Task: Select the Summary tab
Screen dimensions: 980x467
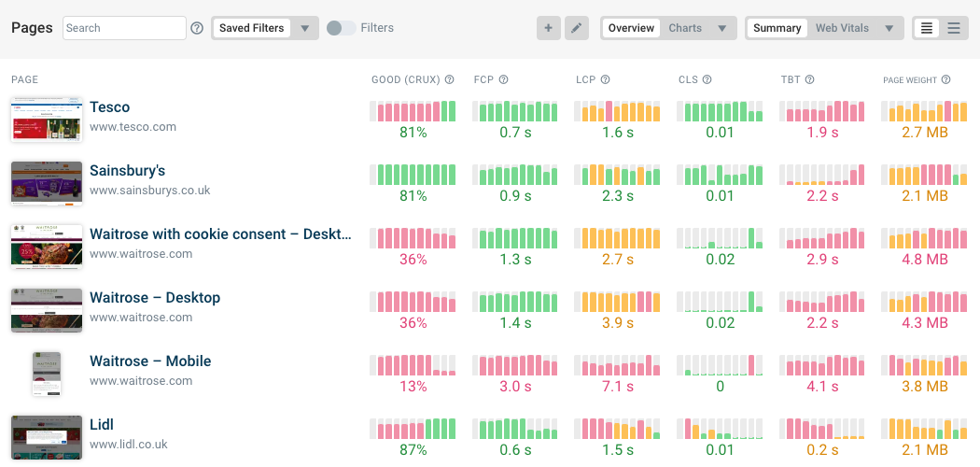Action: point(777,28)
